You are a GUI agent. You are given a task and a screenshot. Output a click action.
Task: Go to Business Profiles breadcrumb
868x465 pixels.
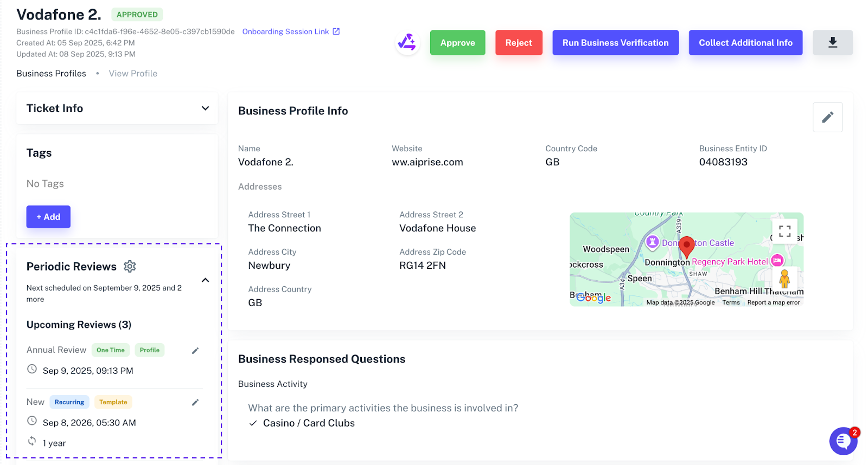tap(51, 73)
